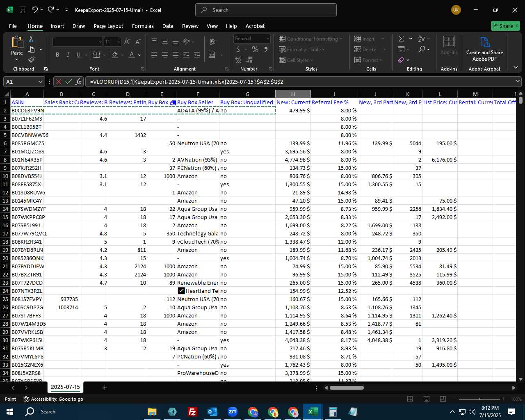Click the UK account avatar

(x=456, y=10)
